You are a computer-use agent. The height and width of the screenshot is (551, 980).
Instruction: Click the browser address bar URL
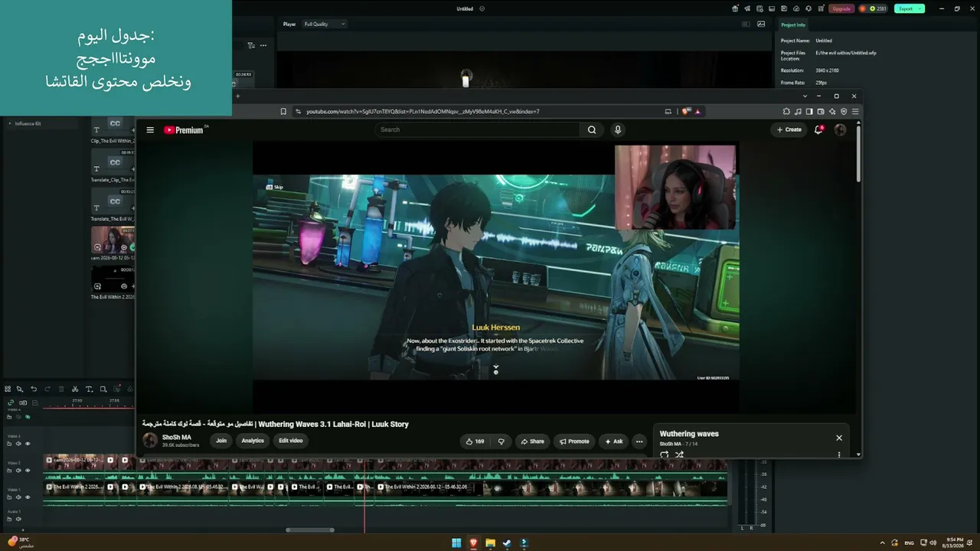423,112
